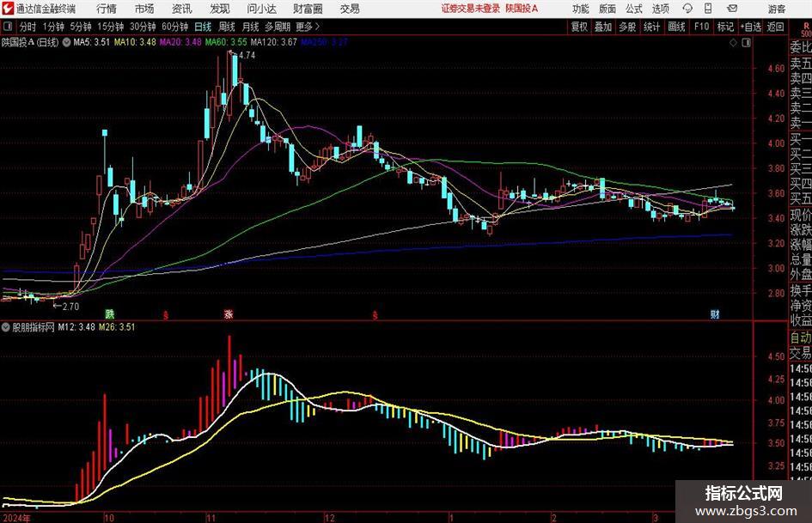Screen dimensions: 812x523
Task: Click the red 陕国投A title text
Action: pyautogui.click(x=522, y=9)
